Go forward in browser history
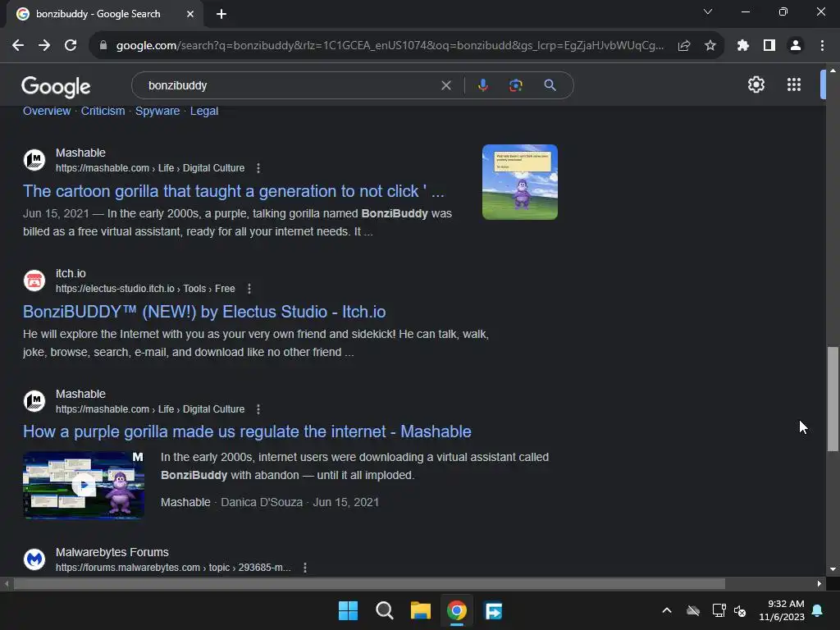Image resolution: width=840 pixels, height=630 pixels. click(44, 46)
